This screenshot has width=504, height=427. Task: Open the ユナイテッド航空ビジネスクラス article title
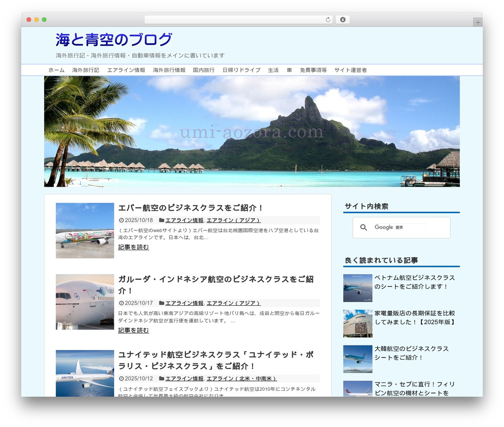(216, 360)
